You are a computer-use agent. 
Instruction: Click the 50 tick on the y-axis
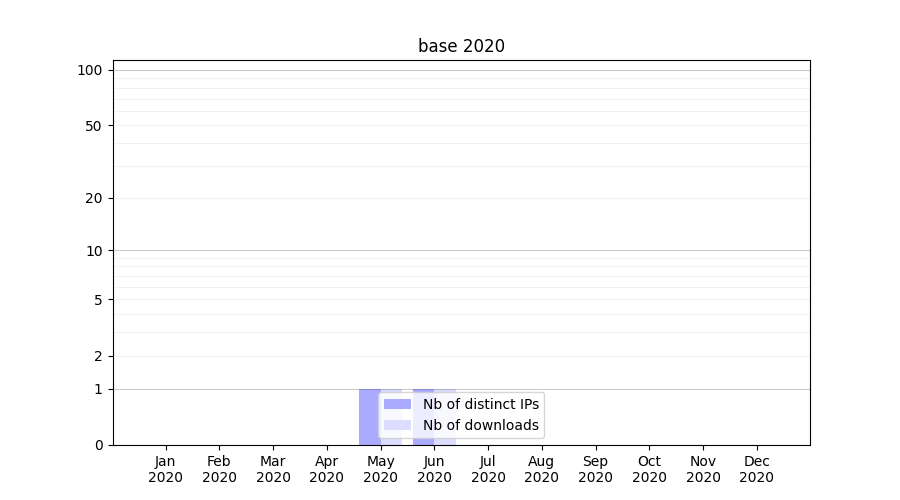click(x=93, y=126)
